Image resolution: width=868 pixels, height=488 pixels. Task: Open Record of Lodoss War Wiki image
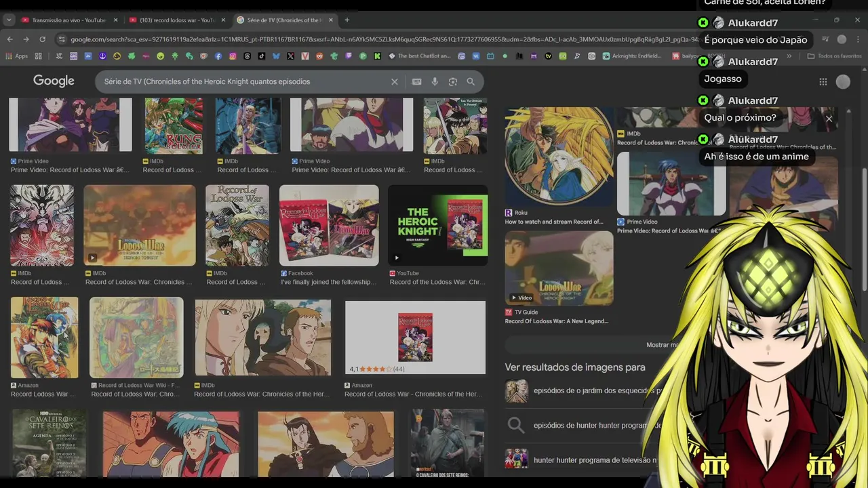136,337
